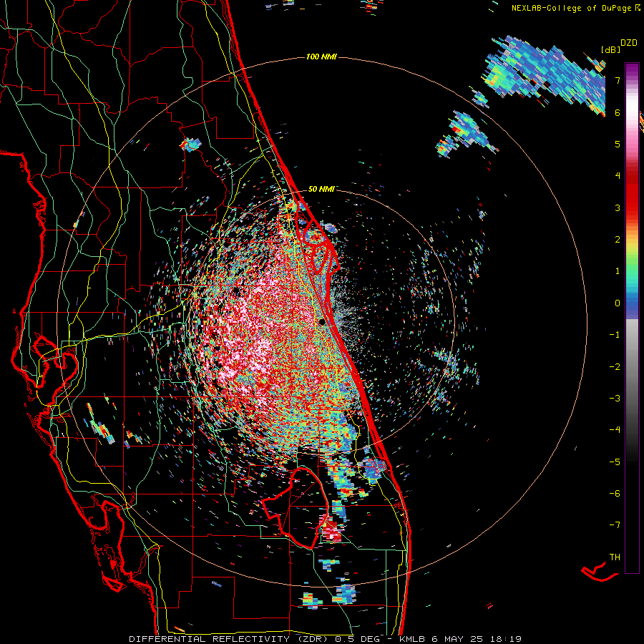Click the 100 NMI range ring label
Viewport: 644px width, 644px height.
[x=321, y=57]
